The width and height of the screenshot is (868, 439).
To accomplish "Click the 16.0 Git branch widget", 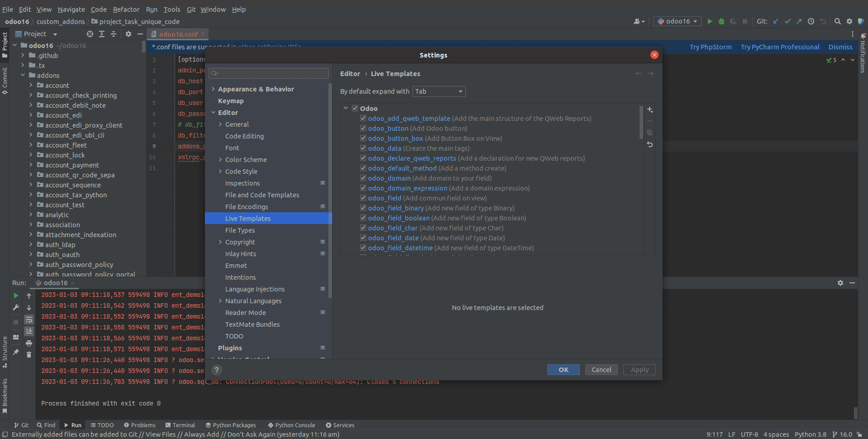I will [842, 434].
